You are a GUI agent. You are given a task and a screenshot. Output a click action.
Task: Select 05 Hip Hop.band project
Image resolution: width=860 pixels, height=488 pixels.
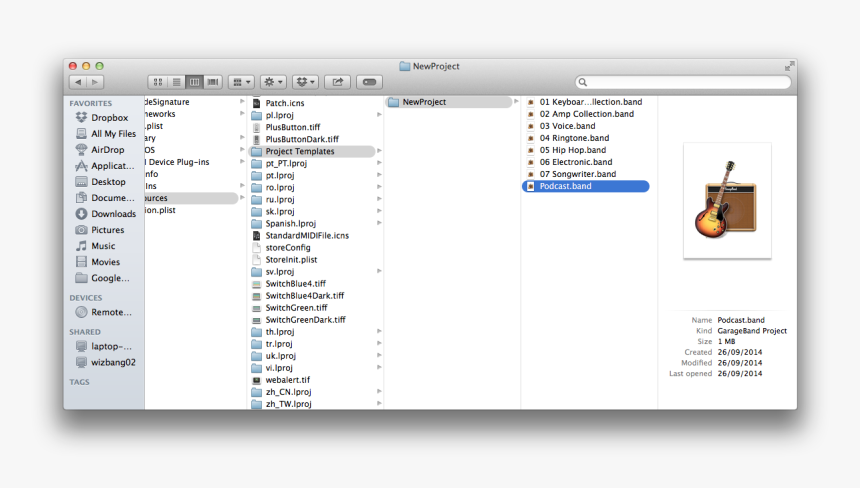(x=567, y=150)
